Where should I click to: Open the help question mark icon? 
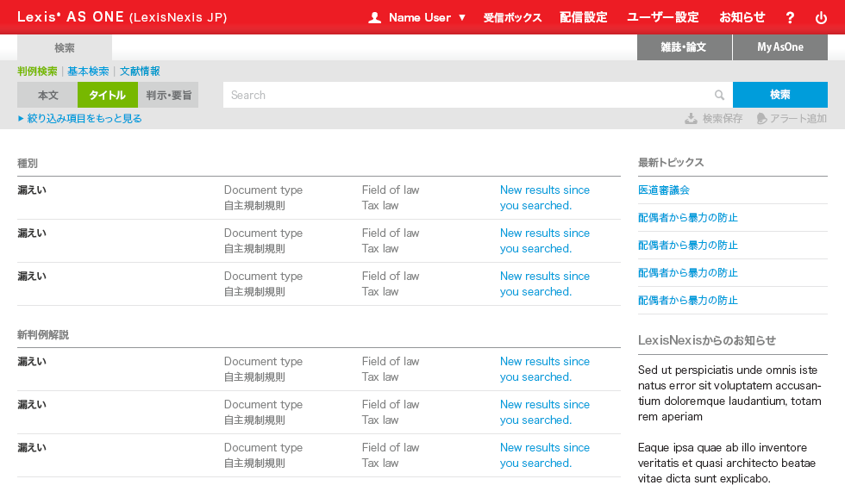[x=790, y=18]
